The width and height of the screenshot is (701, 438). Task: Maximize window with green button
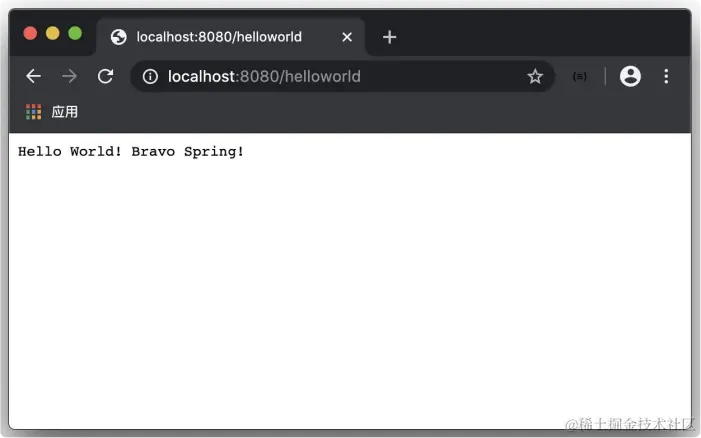click(75, 33)
